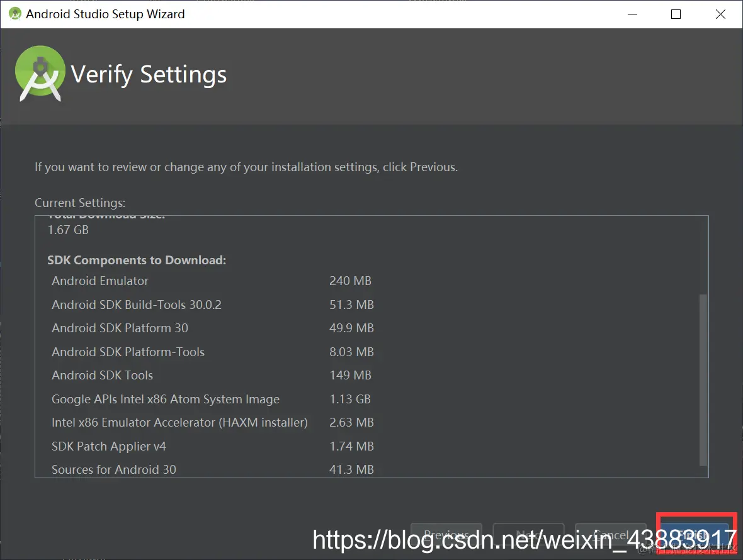Image resolution: width=743 pixels, height=560 pixels.
Task: Click the Previous button
Action: pyautogui.click(x=446, y=535)
